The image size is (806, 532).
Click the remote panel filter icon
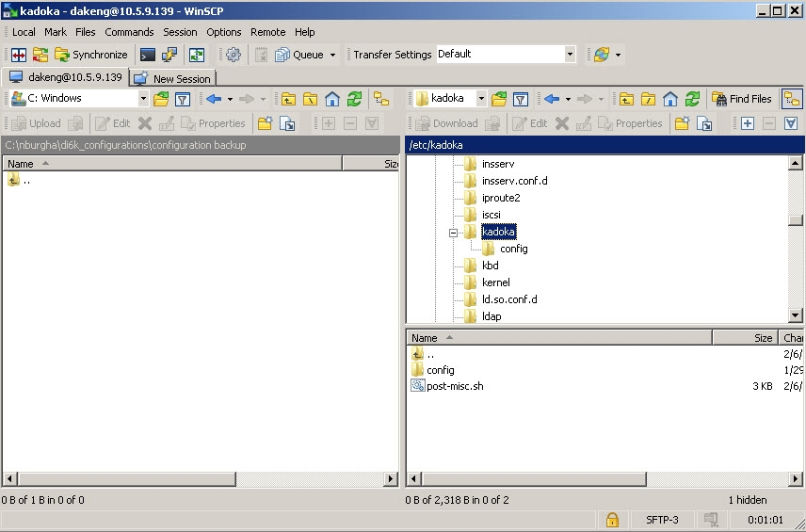click(x=520, y=99)
